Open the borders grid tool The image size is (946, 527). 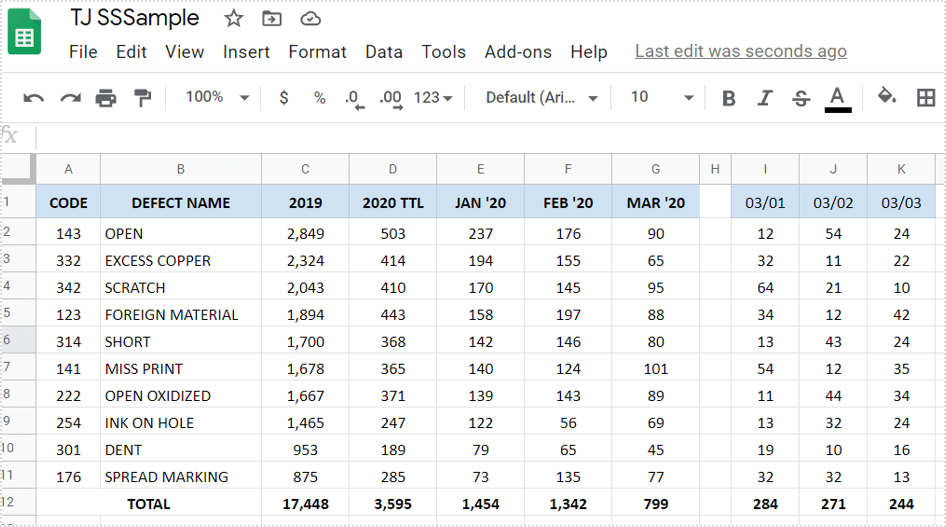point(926,97)
